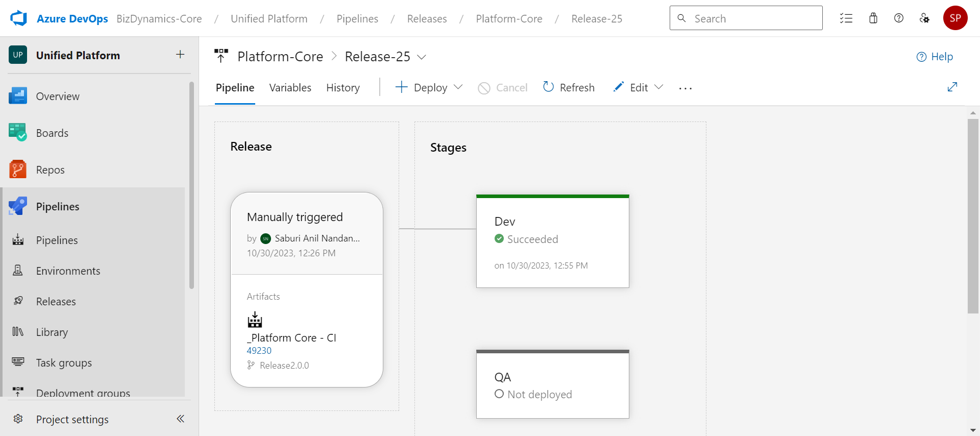Switch to the Variables tab
The height and width of the screenshot is (436, 980).
[290, 88]
